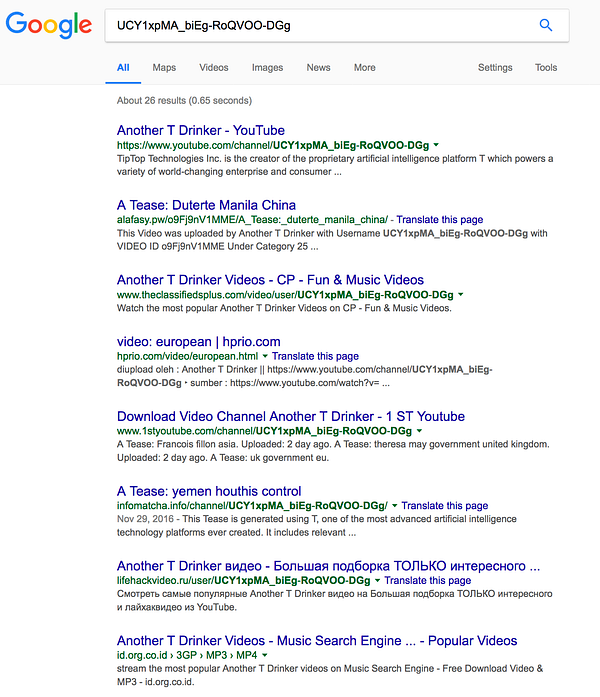Click Translate this page for infomatcha.info result

[444, 505]
